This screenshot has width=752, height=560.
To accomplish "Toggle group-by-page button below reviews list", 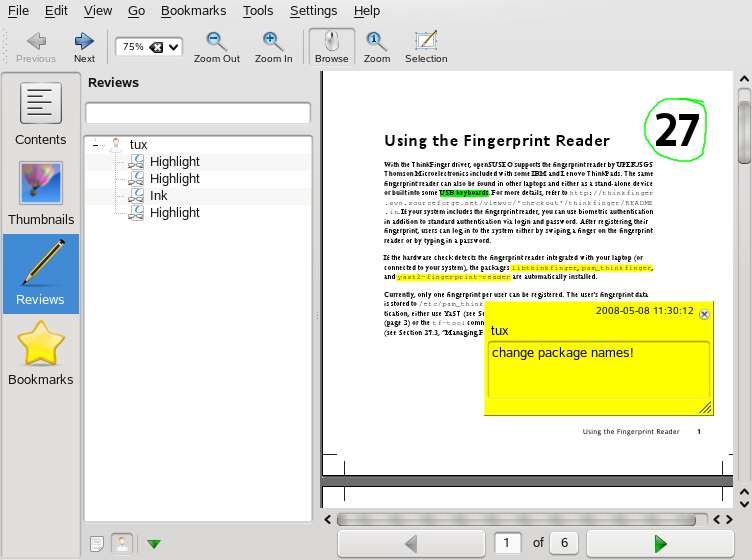I will pos(97,543).
